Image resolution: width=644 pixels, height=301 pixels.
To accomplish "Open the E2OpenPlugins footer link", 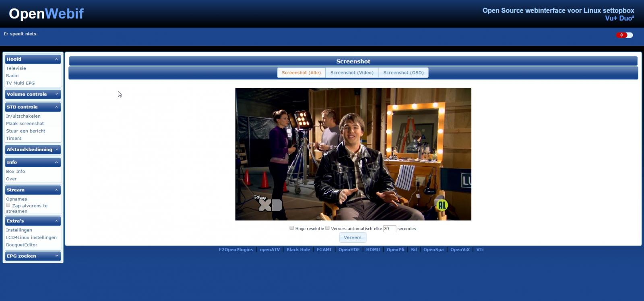I will tap(236, 250).
